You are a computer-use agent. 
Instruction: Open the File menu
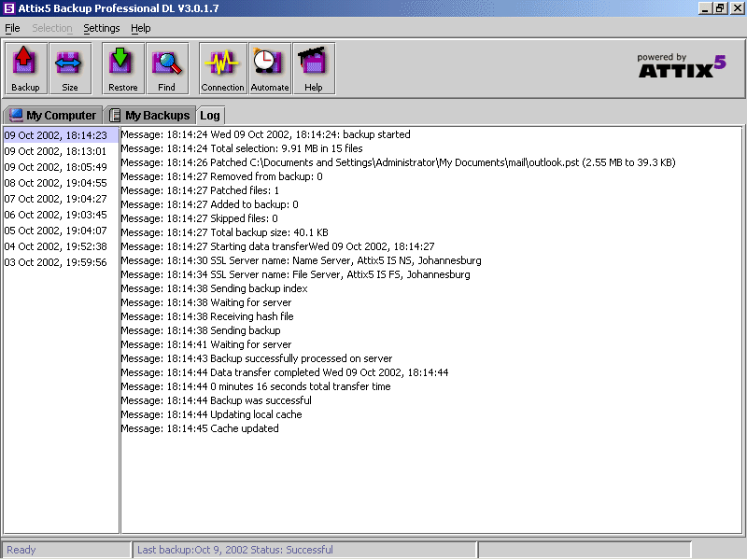pyautogui.click(x=12, y=28)
